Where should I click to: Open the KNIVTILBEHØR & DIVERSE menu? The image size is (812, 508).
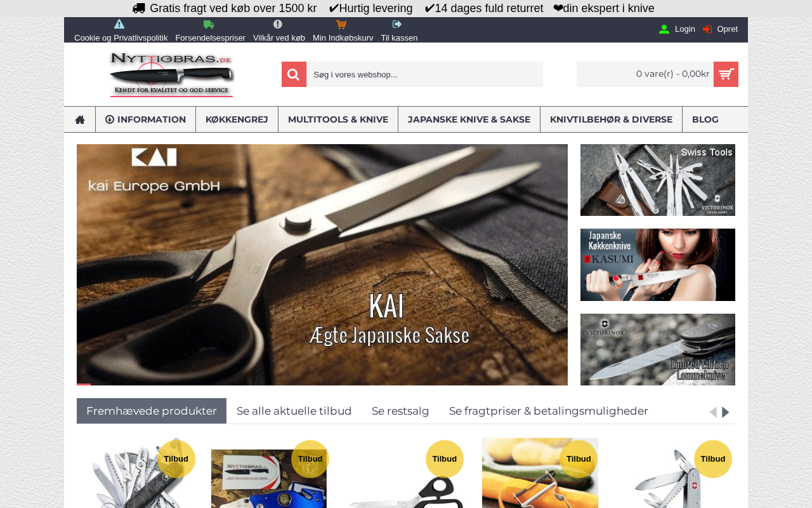point(611,119)
